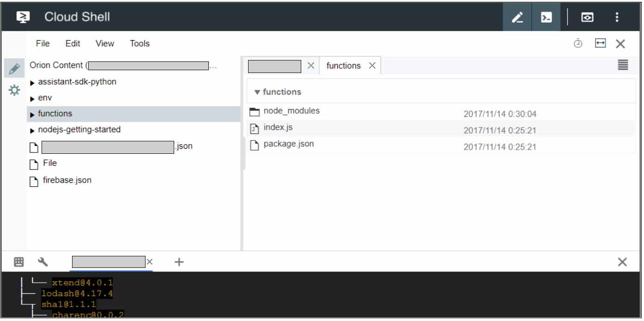644x321 pixels.
Task: Open the File menu
Action: (x=43, y=43)
